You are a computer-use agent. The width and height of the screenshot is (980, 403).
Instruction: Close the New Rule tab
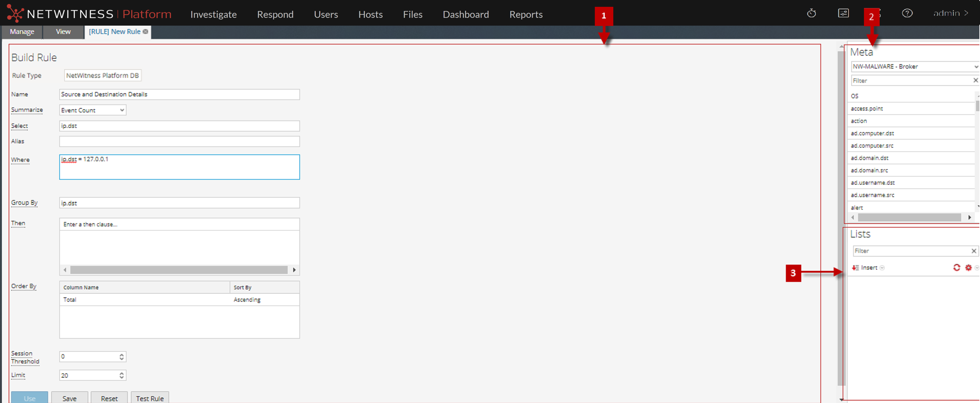pyautogui.click(x=145, y=31)
